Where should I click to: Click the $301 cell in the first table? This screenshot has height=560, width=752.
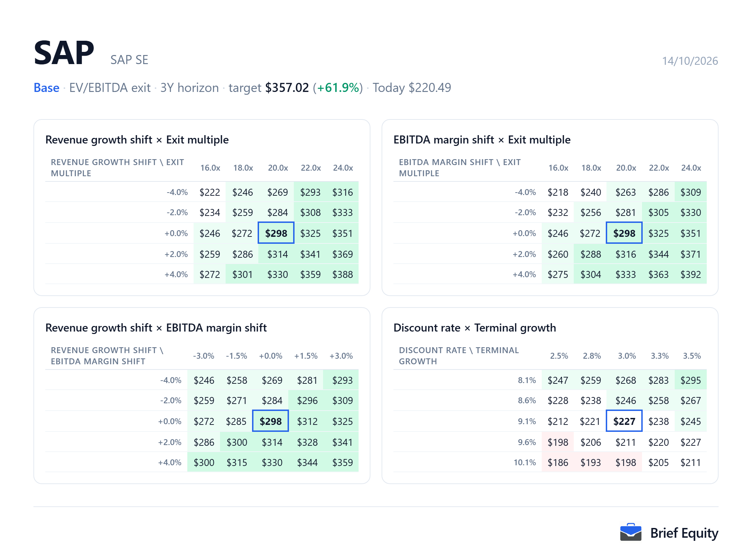click(242, 274)
